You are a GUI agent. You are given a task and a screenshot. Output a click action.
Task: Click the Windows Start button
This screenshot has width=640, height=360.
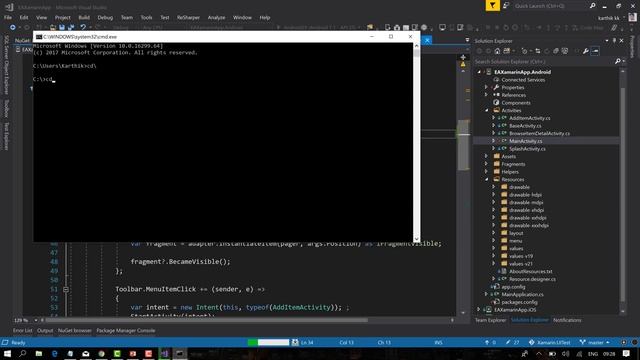pyautogui.click(x=7, y=353)
